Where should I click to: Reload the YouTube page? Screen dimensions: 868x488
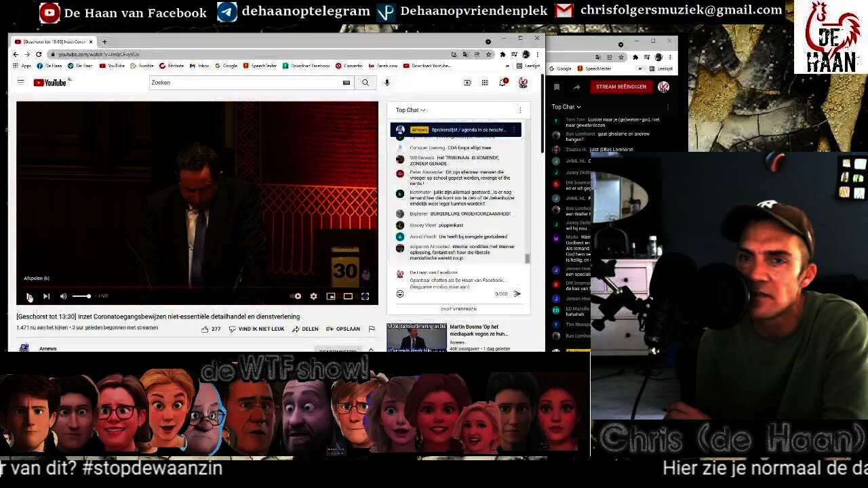click(x=39, y=54)
